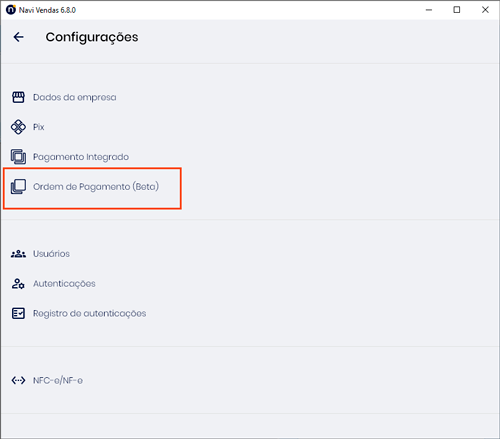
Task: Click the Registro de autenticações checklist icon
Action: point(18,313)
